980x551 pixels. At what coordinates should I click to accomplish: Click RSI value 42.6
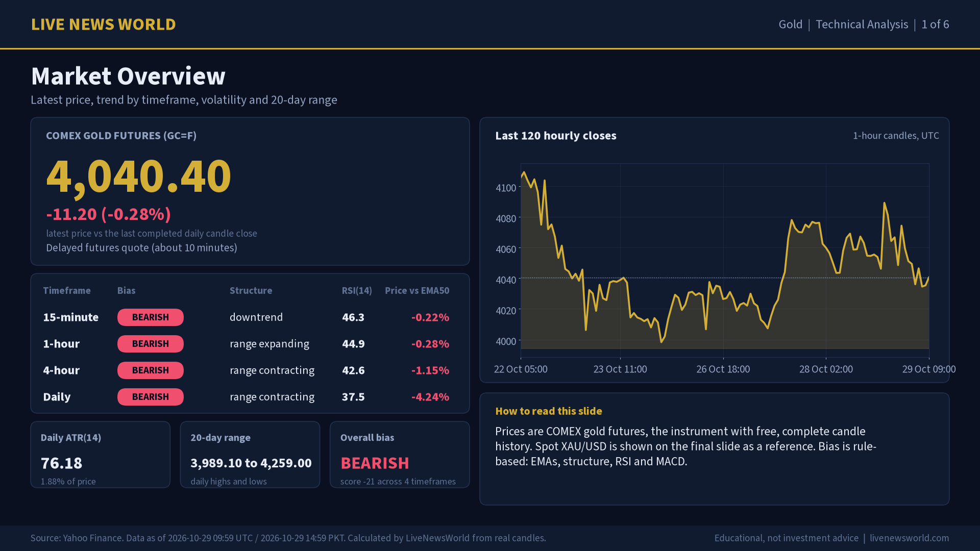pos(353,370)
